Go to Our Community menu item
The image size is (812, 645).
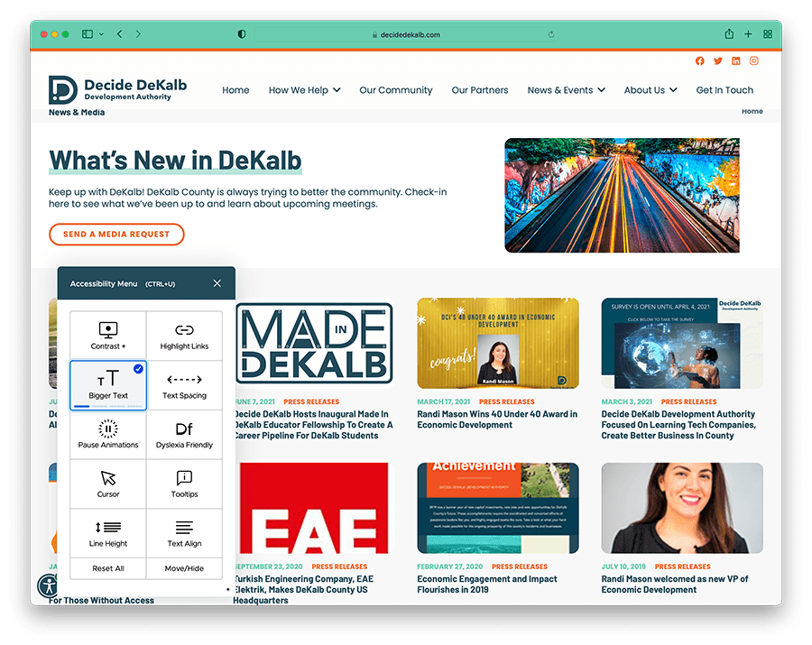[395, 90]
